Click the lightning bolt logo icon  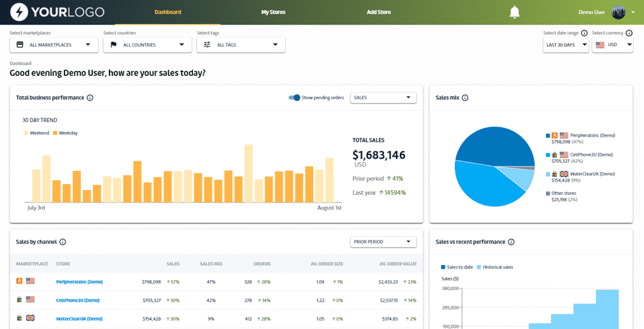[x=19, y=12]
